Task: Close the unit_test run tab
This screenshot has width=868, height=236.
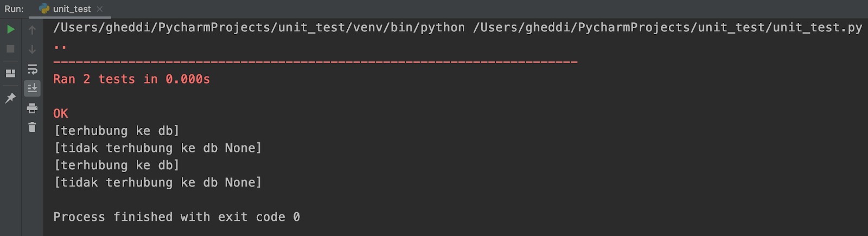Action: 100,9
